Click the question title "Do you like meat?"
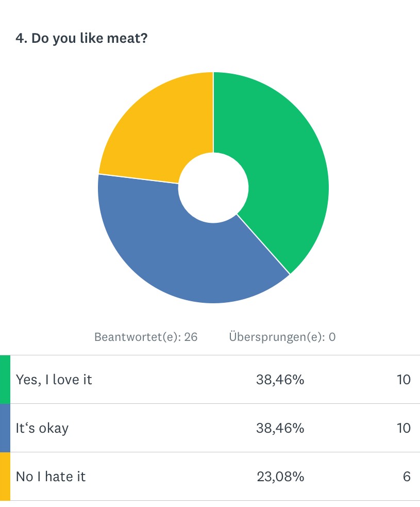 click(82, 39)
